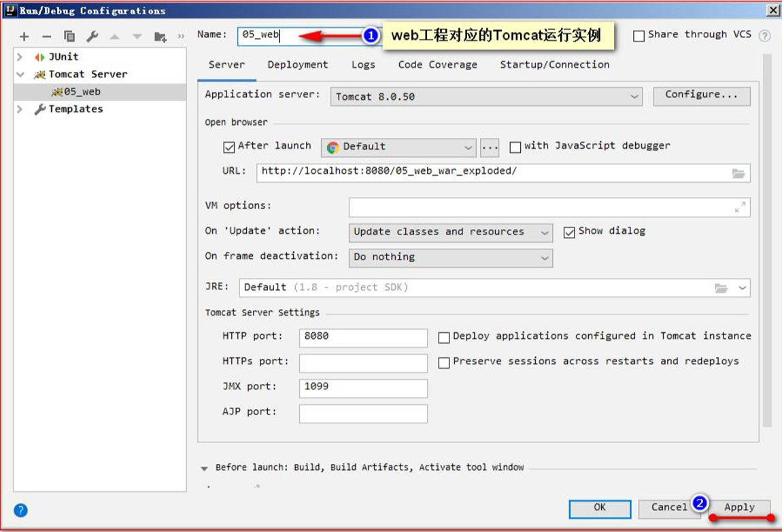Switch to Startup/Connection tab
Image resolution: width=782 pixels, height=532 pixels.
point(555,65)
